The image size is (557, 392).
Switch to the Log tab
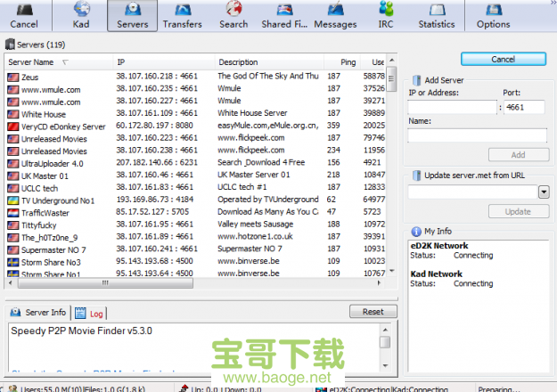click(89, 314)
